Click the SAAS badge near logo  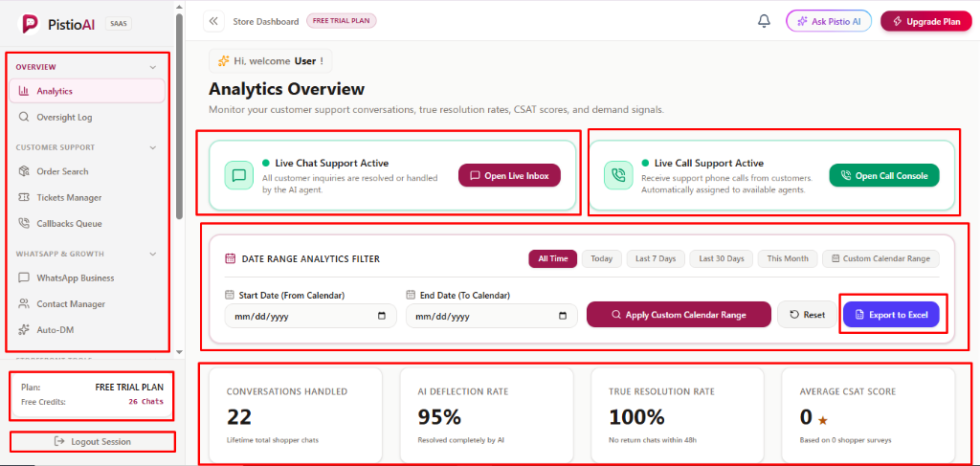[118, 24]
